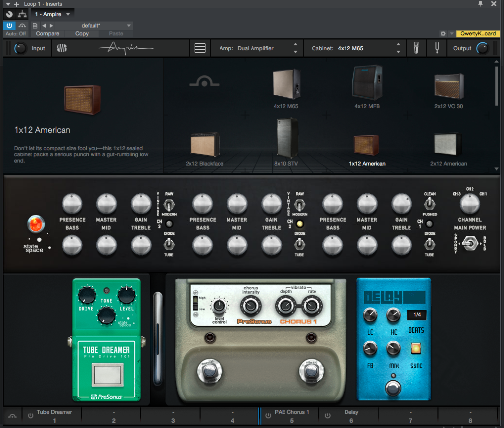Add an insert with the plus icon
Viewport: 504px width, 428px height.
(17, 4)
